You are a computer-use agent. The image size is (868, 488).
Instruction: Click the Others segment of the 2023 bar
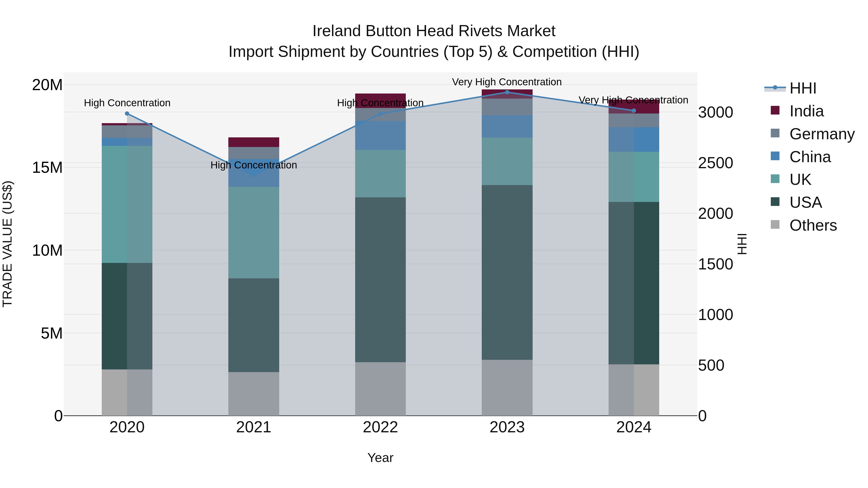coord(507,388)
